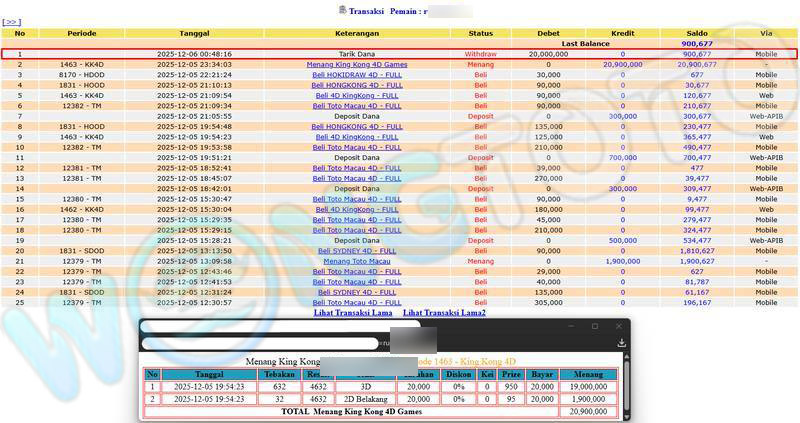Click the popup window vertical scrollbar

tap(627, 385)
